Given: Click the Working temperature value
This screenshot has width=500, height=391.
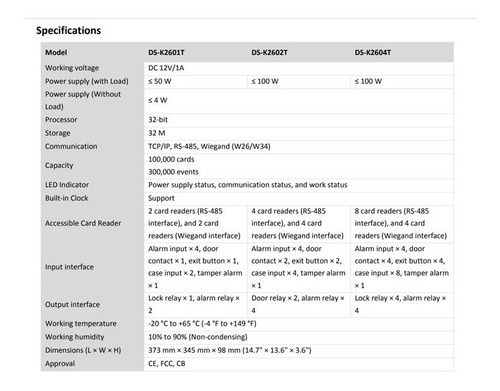Looking at the screenshot, I should 202,324.
